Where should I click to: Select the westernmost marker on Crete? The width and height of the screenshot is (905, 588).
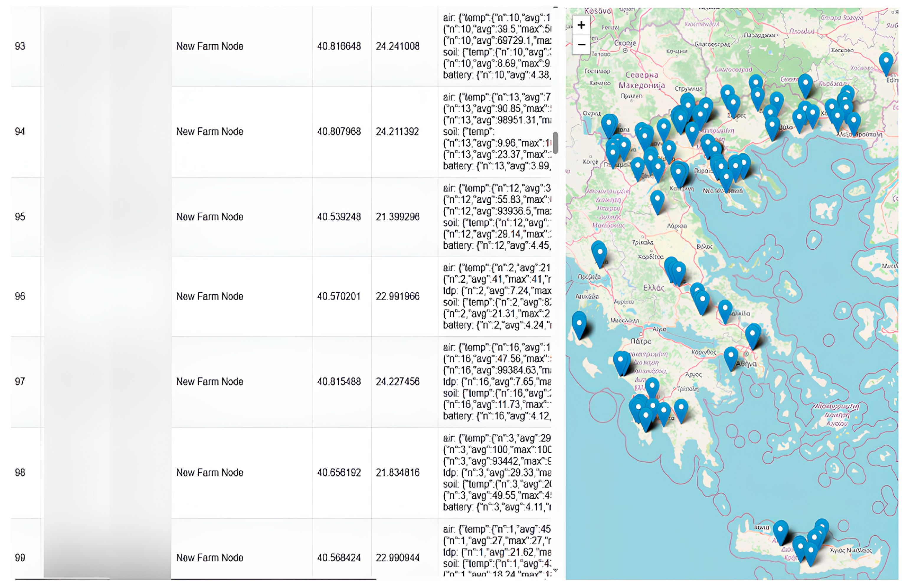780,531
